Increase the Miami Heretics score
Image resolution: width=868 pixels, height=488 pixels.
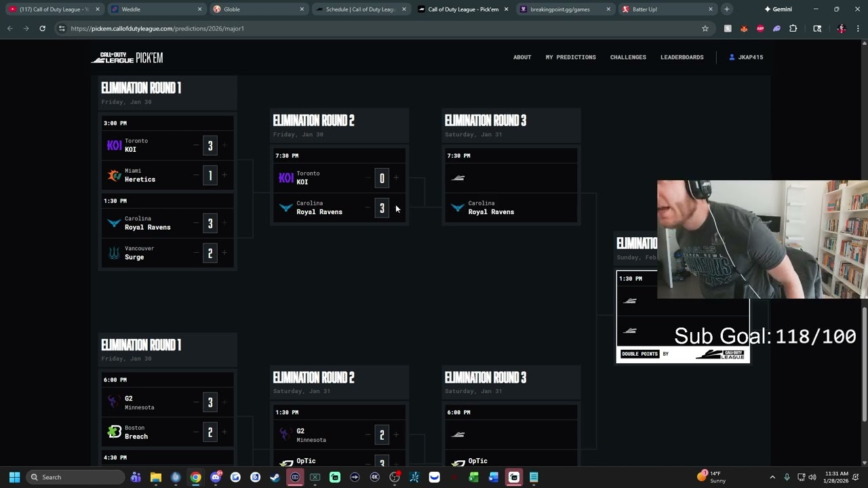[x=224, y=175]
